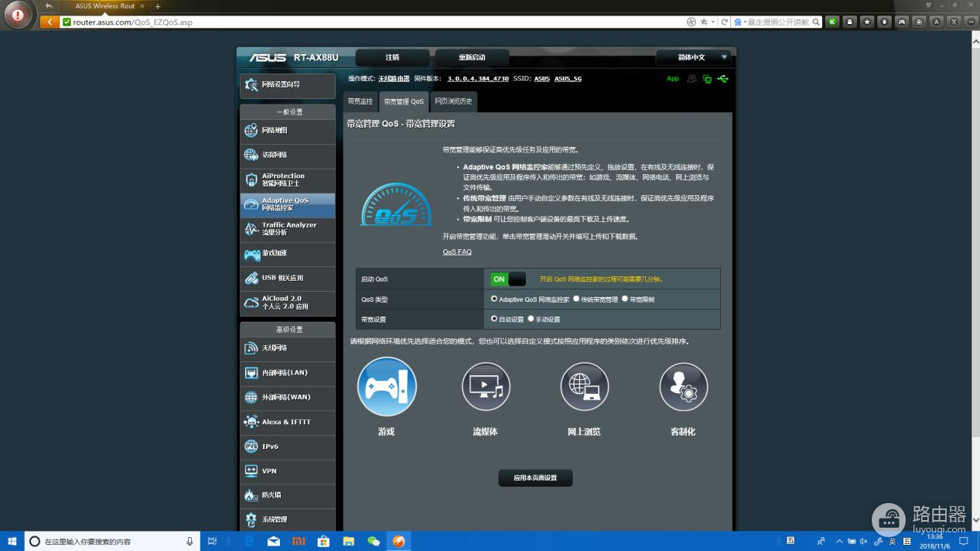Open the QoS FAQ link
Screen dimensions: 980x551
(x=456, y=252)
